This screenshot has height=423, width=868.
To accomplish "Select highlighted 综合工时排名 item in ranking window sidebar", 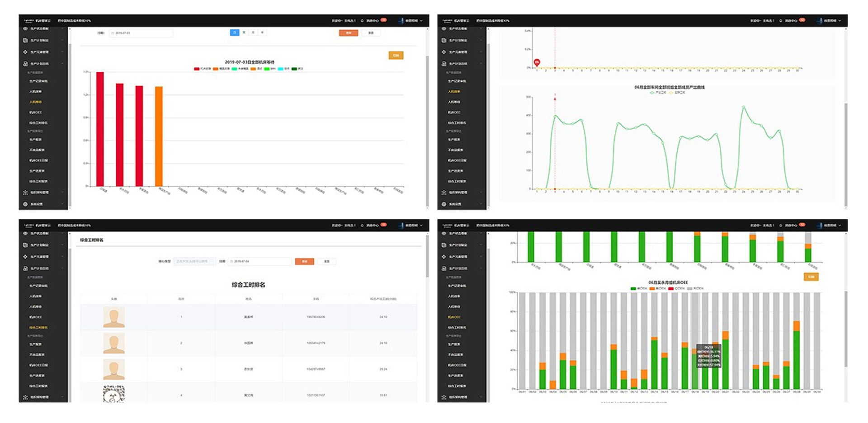I will [x=38, y=328].
